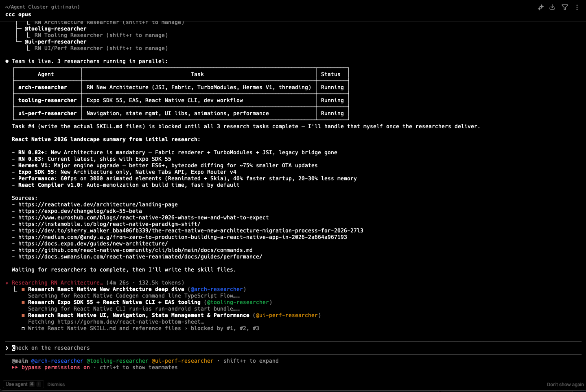Select @ui-perf-researcher in the bottom teammate bar
This screenshot has height=392, width=586.
[182, 361]
